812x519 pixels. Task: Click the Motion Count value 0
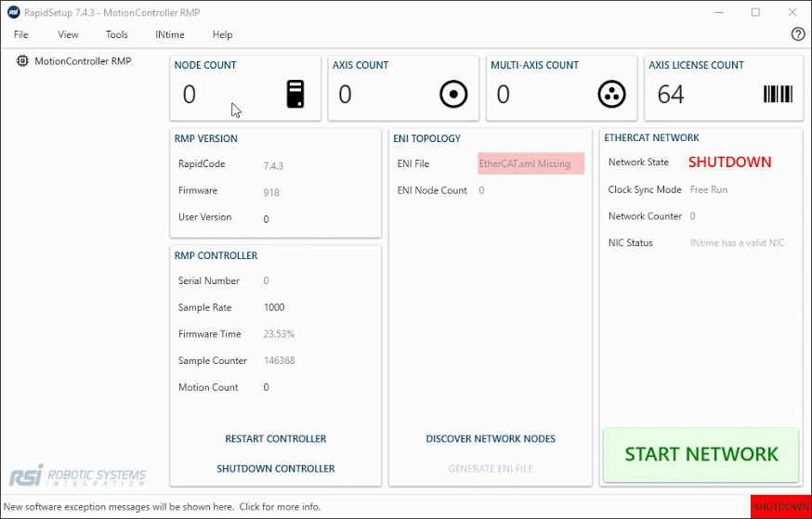(267, 387)
